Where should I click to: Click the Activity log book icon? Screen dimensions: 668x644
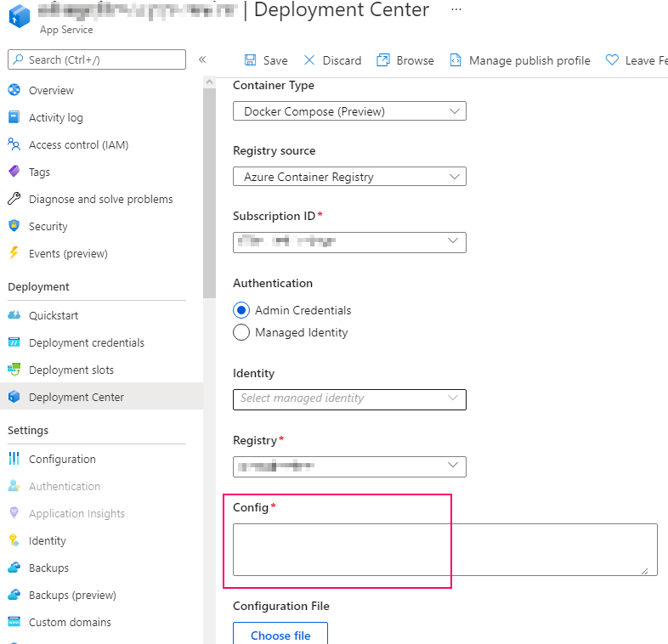pyautogui.click(x=14, y=117)
